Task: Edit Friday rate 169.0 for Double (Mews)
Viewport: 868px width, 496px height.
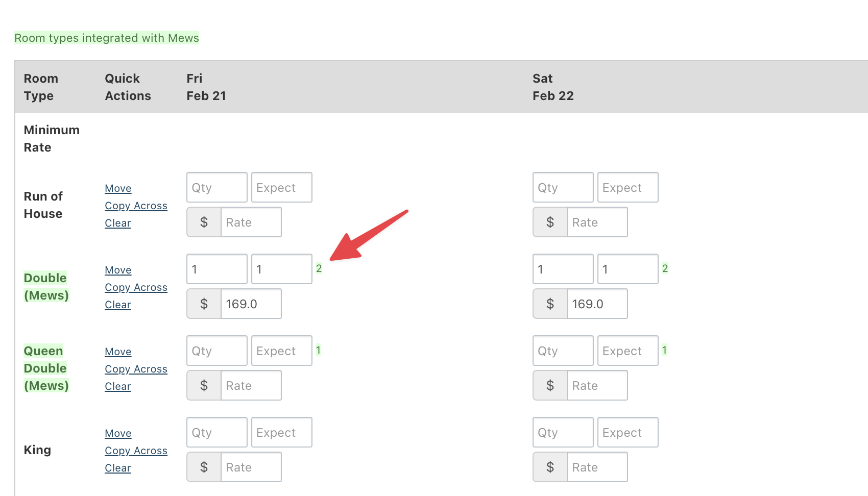Action: coord(251,304)
